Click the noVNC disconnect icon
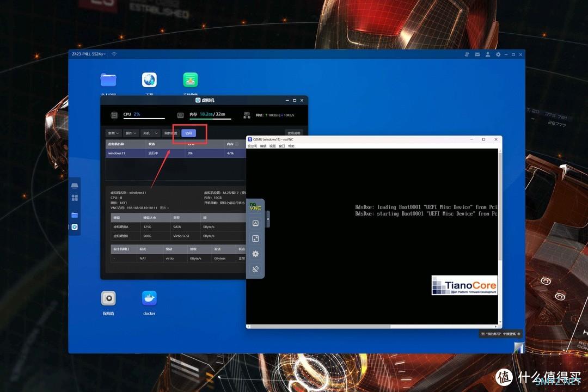Viewport: 588px width, 392px height. [x=255, y=269]
